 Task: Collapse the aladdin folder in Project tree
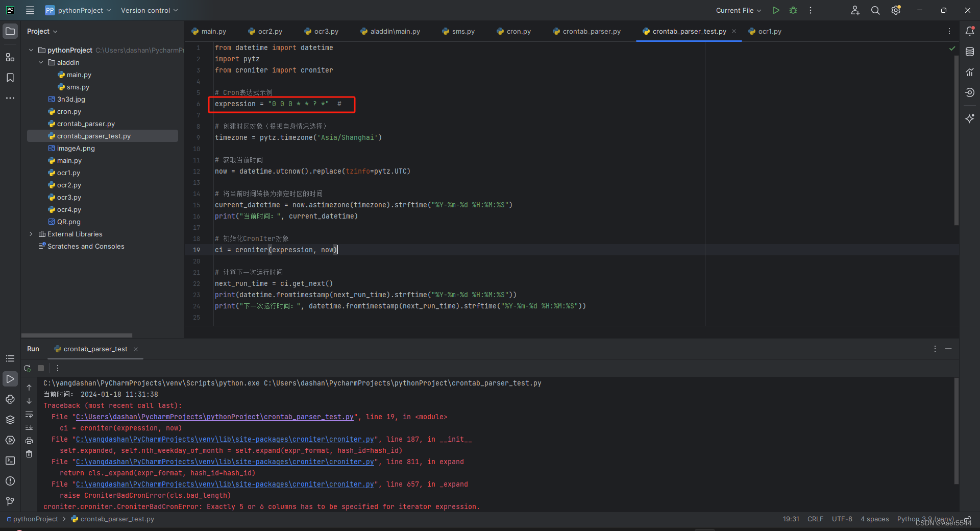[41, 62]
